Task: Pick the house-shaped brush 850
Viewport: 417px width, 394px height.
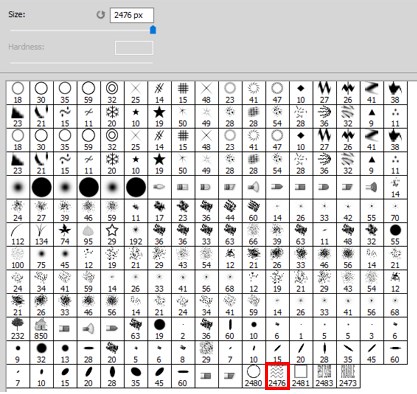Action: pos(41,329)
